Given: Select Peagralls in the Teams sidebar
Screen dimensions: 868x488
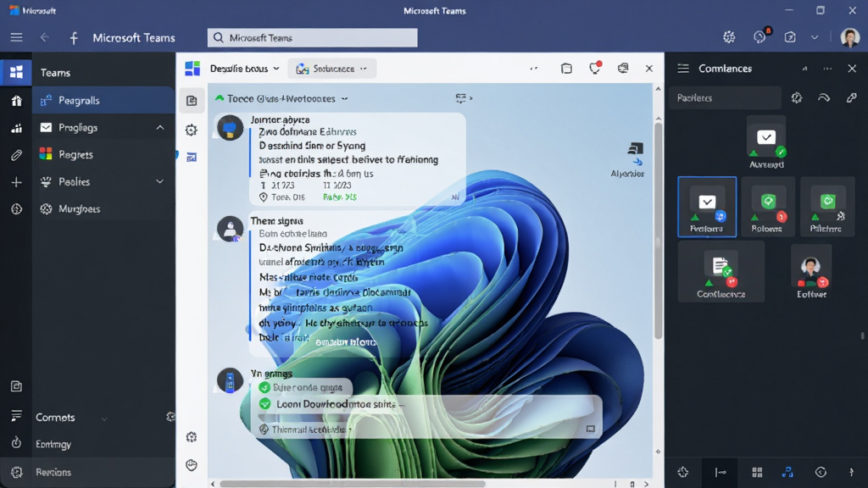Looking at the screenshot, I should [x=103, y=100].
